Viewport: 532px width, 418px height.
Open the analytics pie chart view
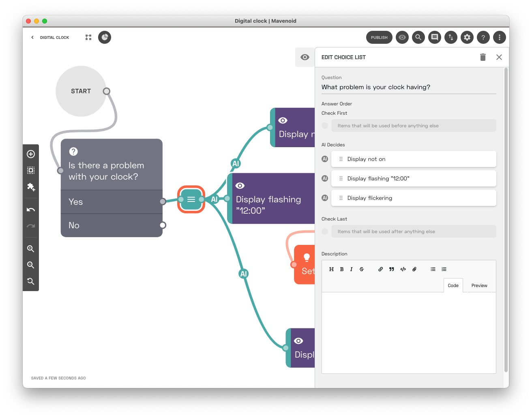[105, 37]
